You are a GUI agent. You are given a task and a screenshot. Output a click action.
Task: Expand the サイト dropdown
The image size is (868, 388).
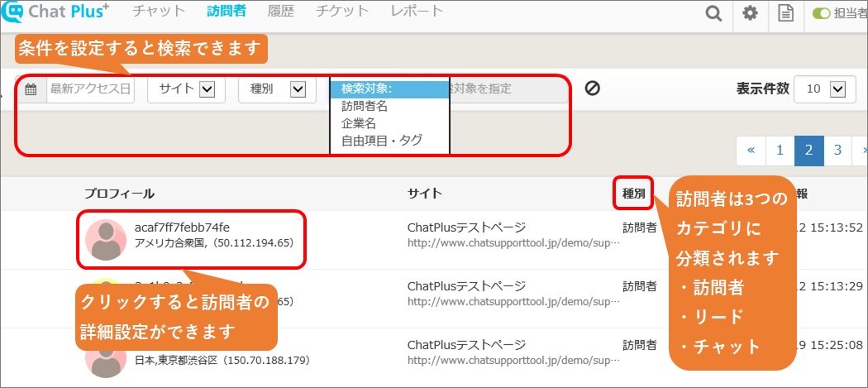[186, 89]
